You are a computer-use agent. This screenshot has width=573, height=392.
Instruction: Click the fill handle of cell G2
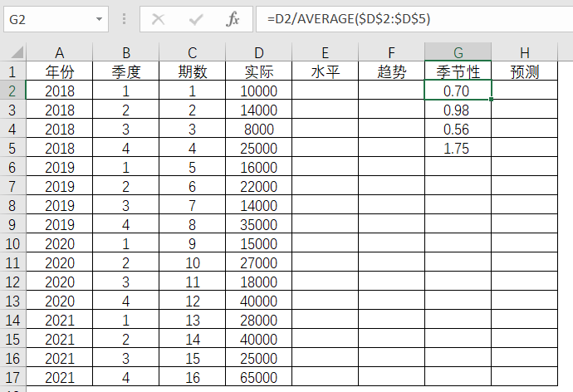click(492, 100)
